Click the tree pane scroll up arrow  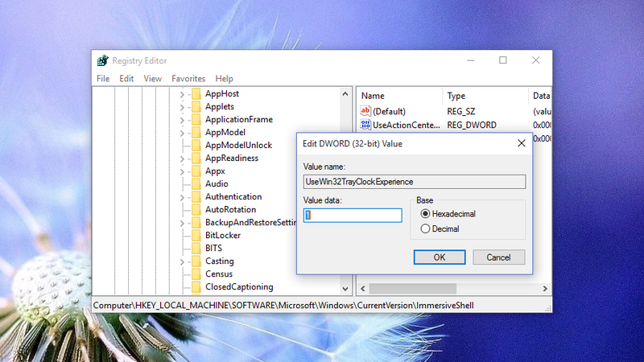pyautogui.click(x=345, y=94)
